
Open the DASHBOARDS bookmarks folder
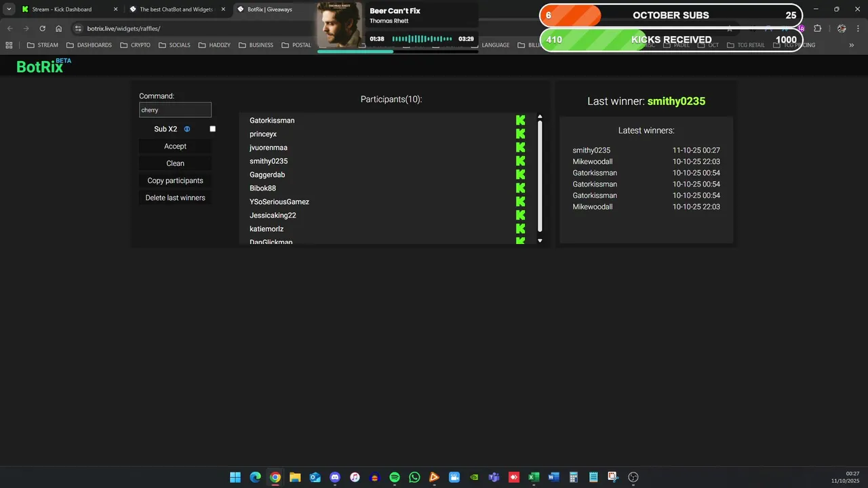pos(89,45)
